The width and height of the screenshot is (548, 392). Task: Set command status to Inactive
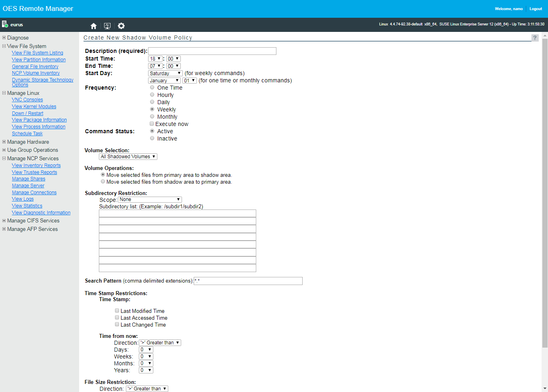click(x=152, y=138)
